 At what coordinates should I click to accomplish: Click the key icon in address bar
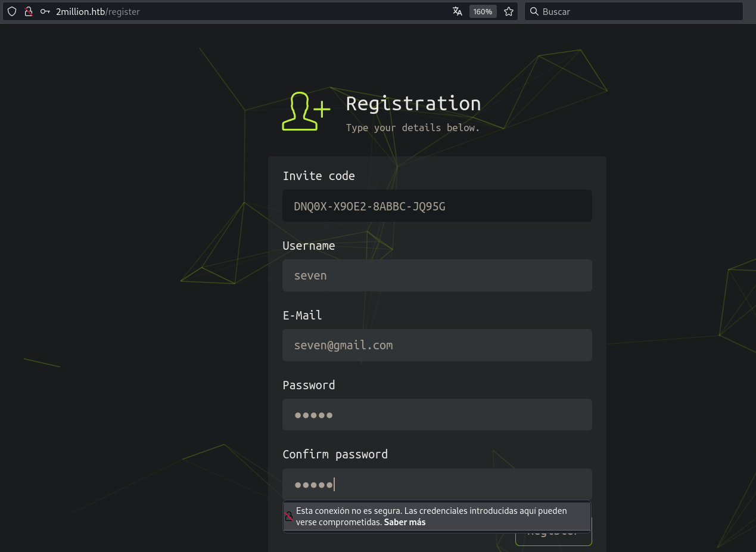45,11
